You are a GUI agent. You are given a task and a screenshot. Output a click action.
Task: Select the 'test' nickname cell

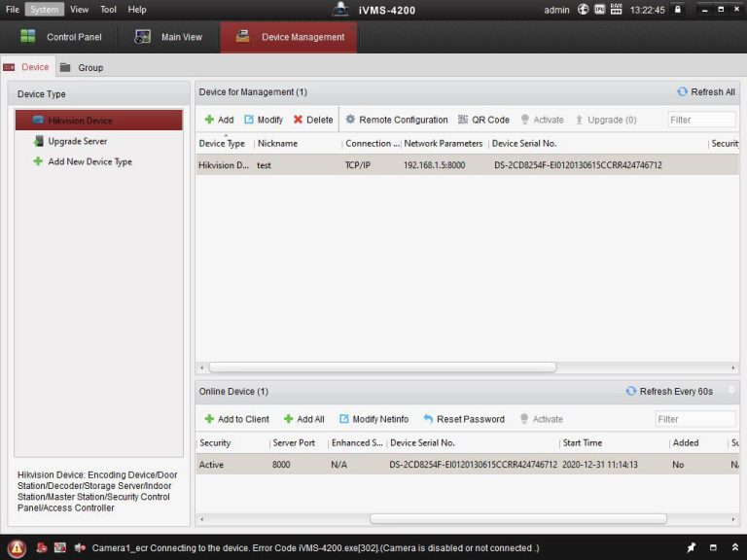point(264,165)
